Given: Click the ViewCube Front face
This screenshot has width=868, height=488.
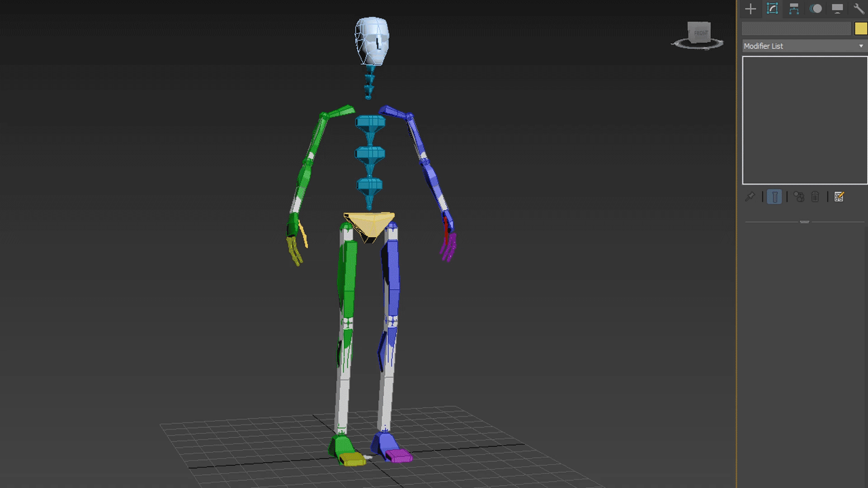Looking at the screenshot, I should pos(700,33).
